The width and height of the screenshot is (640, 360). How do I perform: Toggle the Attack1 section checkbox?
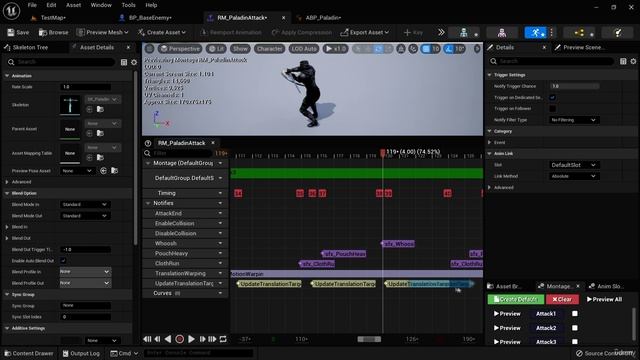[x=575, y=313]
